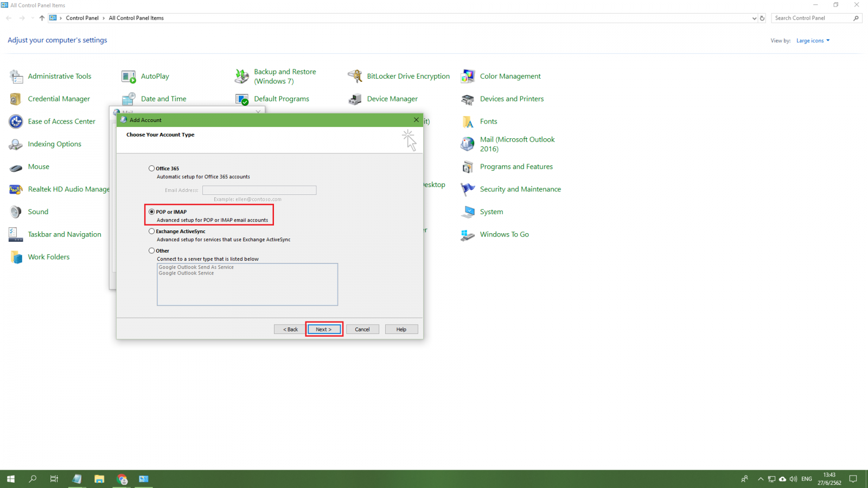Open Security and Maintenance icon
Viewport: 868px width, 488px height.
[468, 189]
